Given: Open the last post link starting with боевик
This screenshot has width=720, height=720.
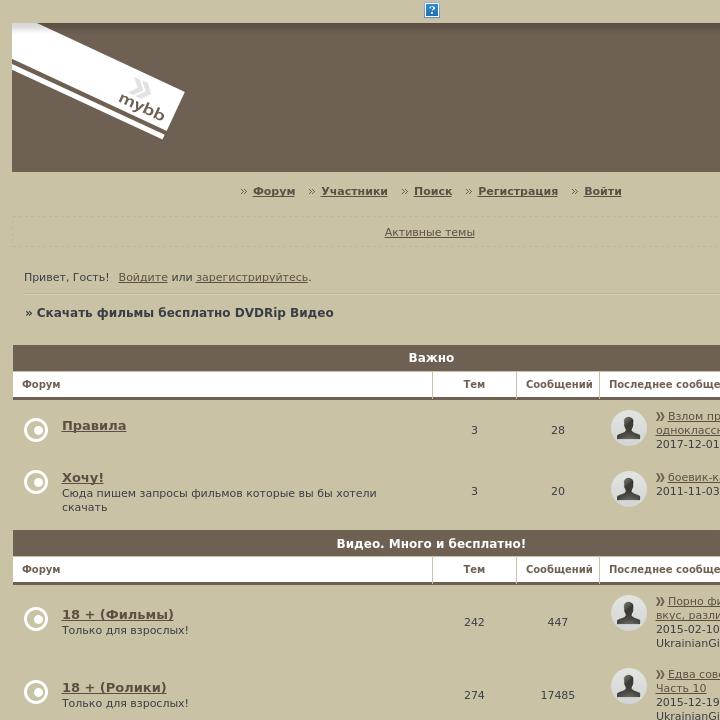Looking at the screenshot, I should pos(694,477).
